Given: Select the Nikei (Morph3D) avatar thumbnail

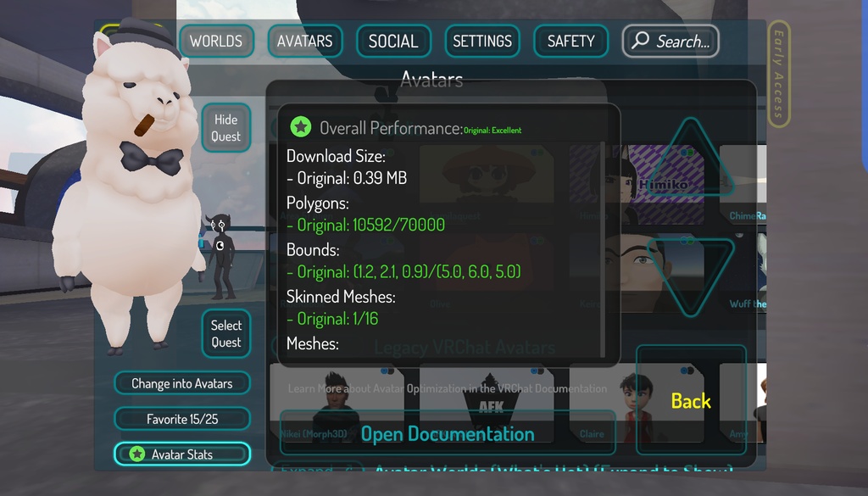Looking at the screenshot, I should 337,403.
